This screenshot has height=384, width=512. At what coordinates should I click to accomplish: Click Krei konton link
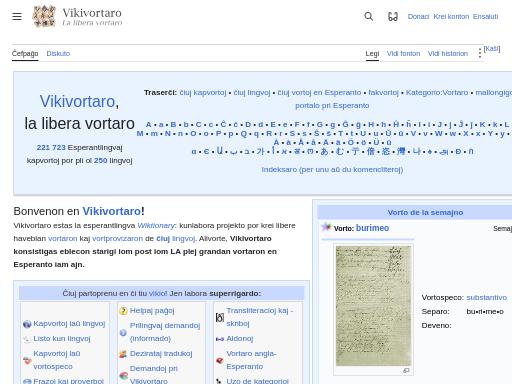(451, 17)
